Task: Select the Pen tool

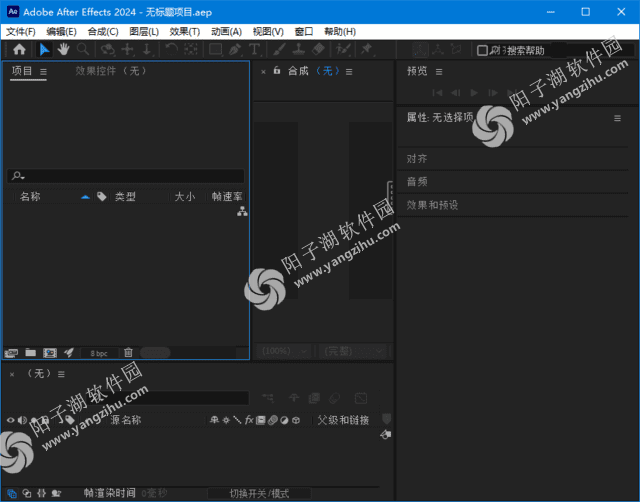Action: (x=235, y=50)
